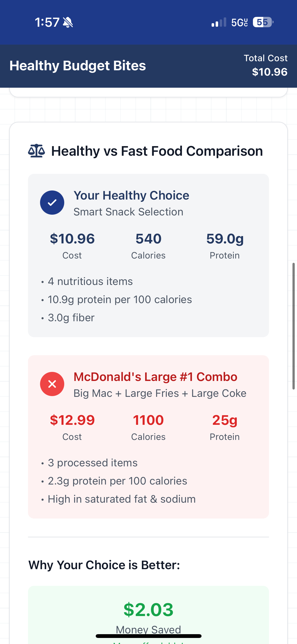
Task: Click the red X McDonald's combo icon
Action: (52, 384)
